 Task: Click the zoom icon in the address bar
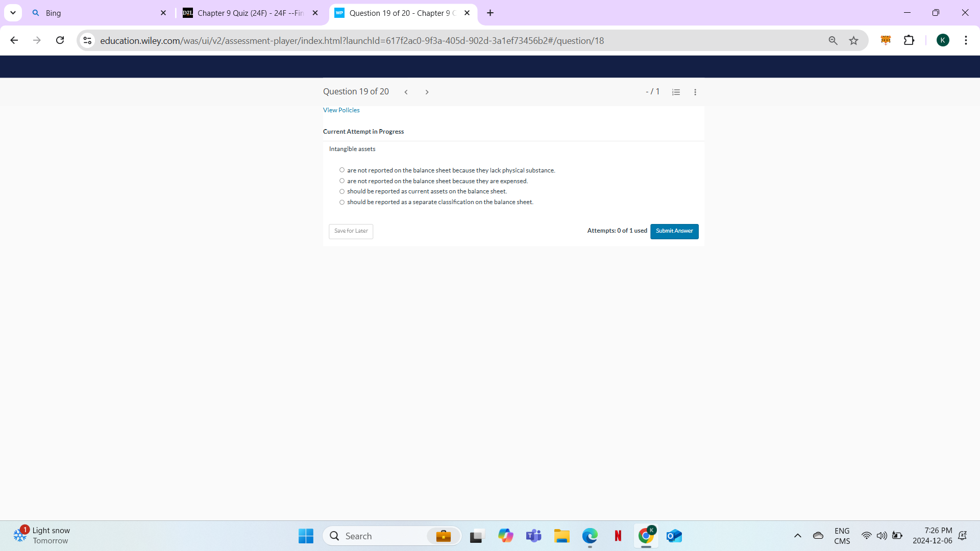(833, 40)
